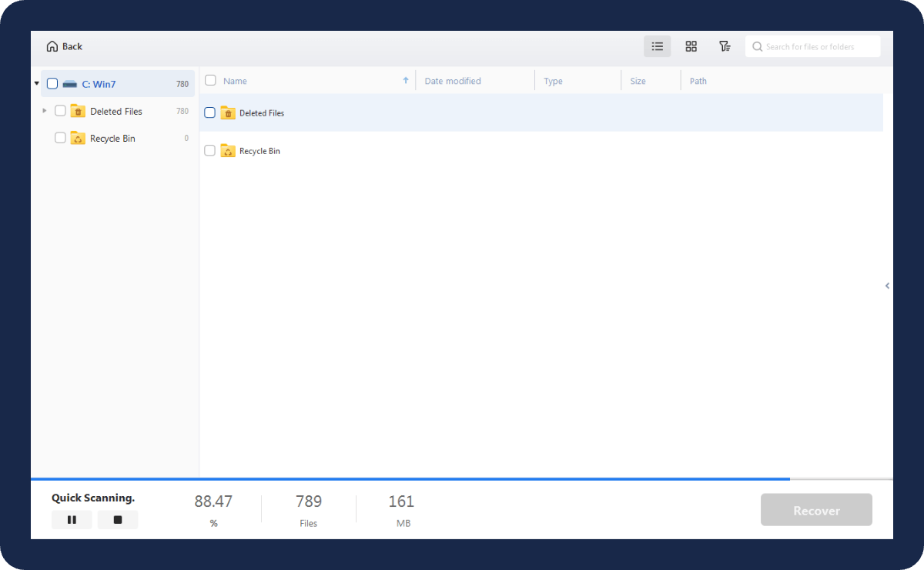Collapse the C: Win7 tree node

pyautogui.click(x=37, y=83)
